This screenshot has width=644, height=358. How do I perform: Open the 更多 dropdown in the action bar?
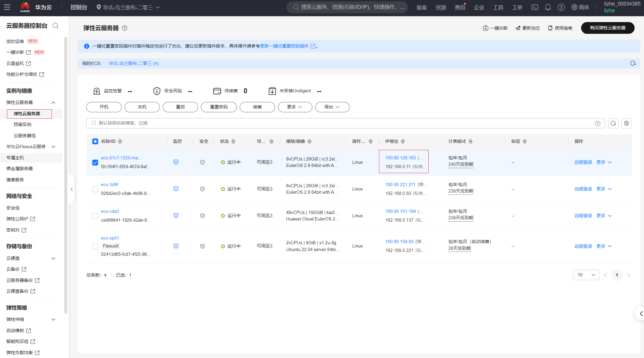[295, 107]
